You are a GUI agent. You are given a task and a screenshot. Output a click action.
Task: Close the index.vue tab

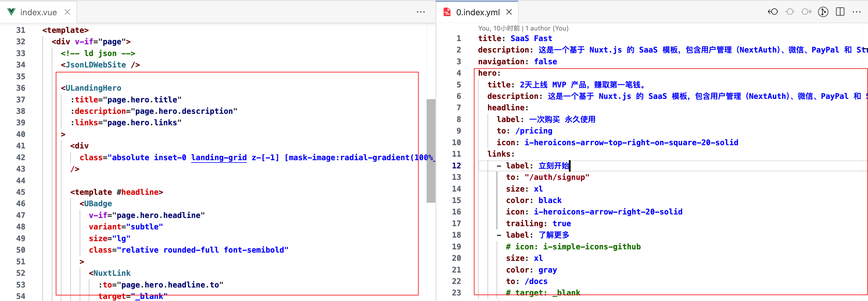[x=67, y=12]
